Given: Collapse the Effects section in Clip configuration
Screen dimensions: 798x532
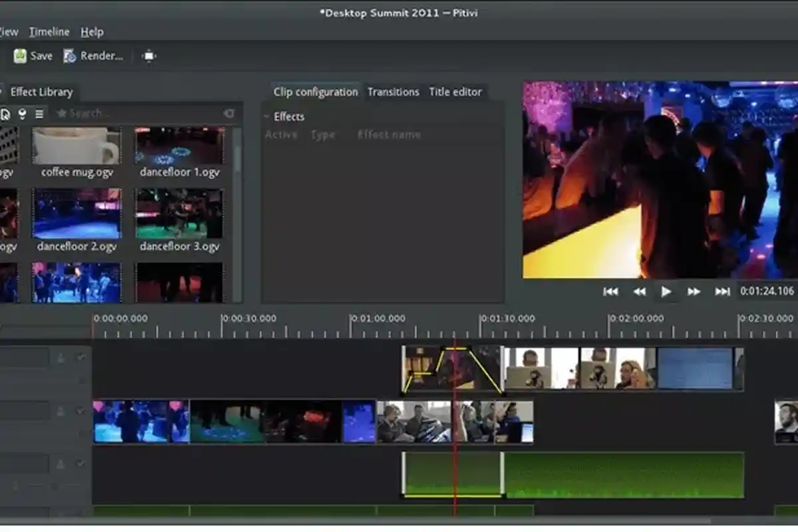Looking at the screenshot, I should pyautogui.click(x=267, y=116).
